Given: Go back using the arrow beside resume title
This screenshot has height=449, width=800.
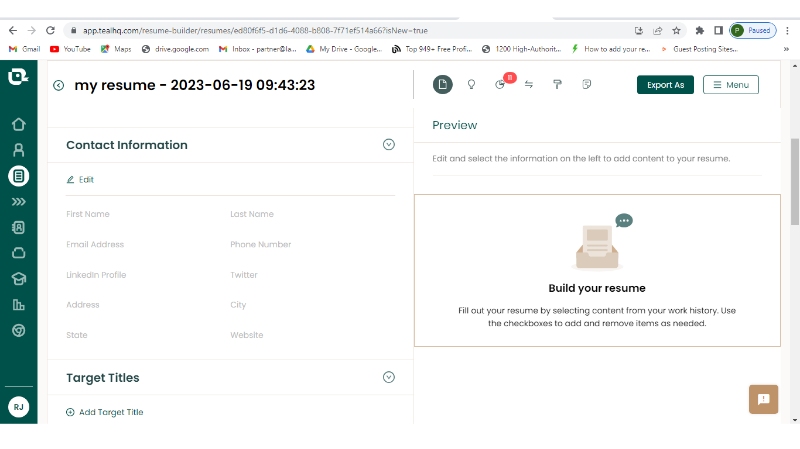Looking at the screenshot, I should point(59,86).
